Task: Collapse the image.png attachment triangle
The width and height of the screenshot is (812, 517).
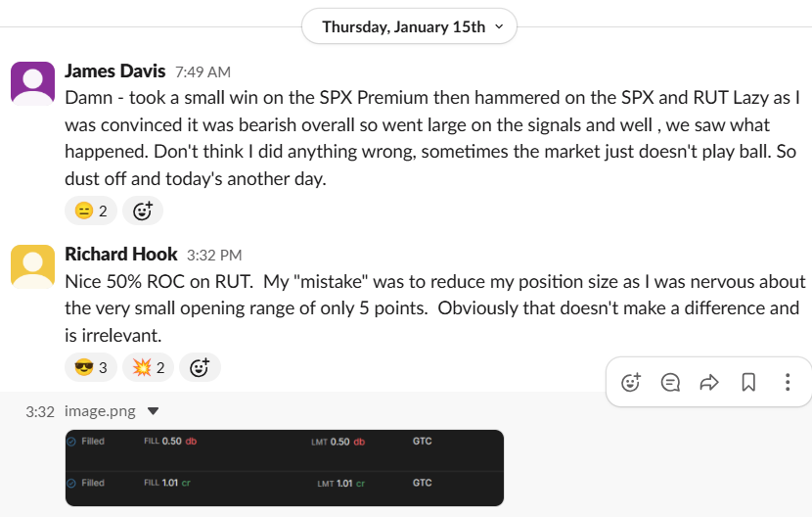Action: [153, 412]
